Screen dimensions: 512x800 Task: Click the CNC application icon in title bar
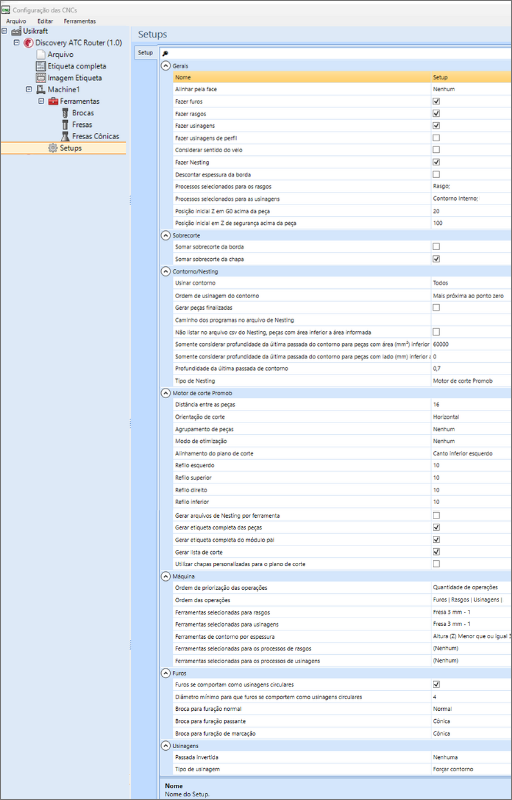click(6, 10)
